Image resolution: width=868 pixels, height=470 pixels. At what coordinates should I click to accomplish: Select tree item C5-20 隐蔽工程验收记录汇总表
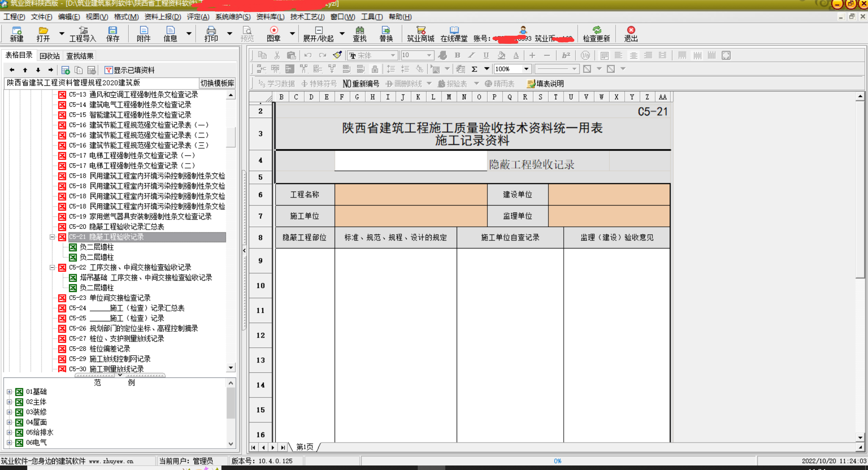[x=116, y=227]
